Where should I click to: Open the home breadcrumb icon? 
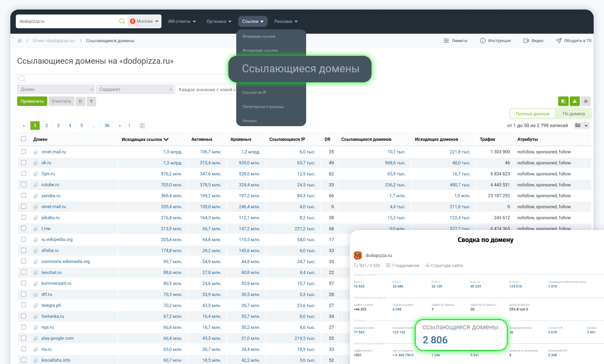click(x=19, y=41)
